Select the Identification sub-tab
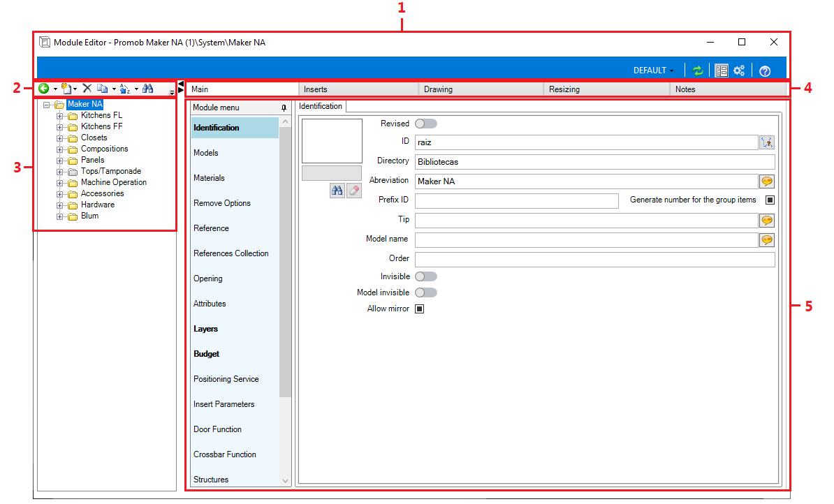834x504 pixels. 321,106
